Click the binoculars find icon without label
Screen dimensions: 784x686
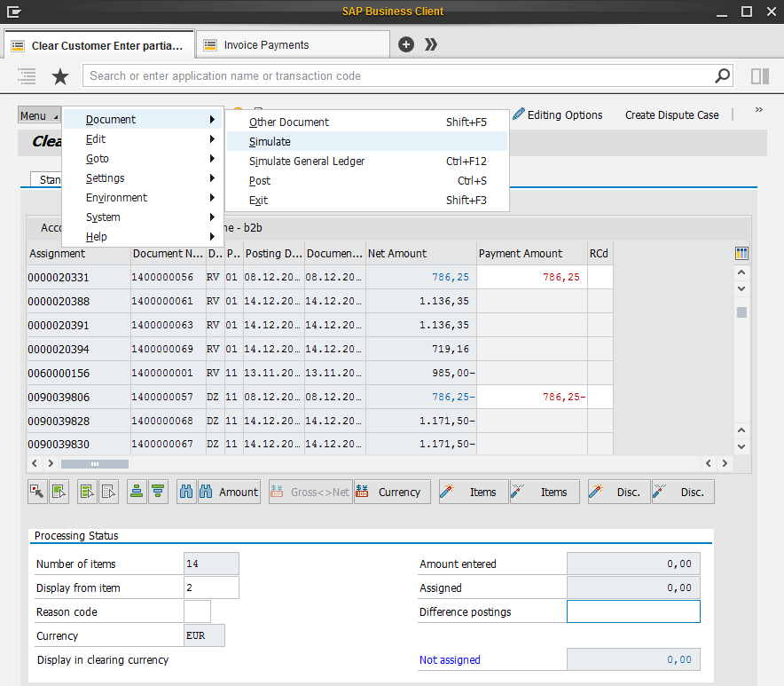[x=186, y=492]
